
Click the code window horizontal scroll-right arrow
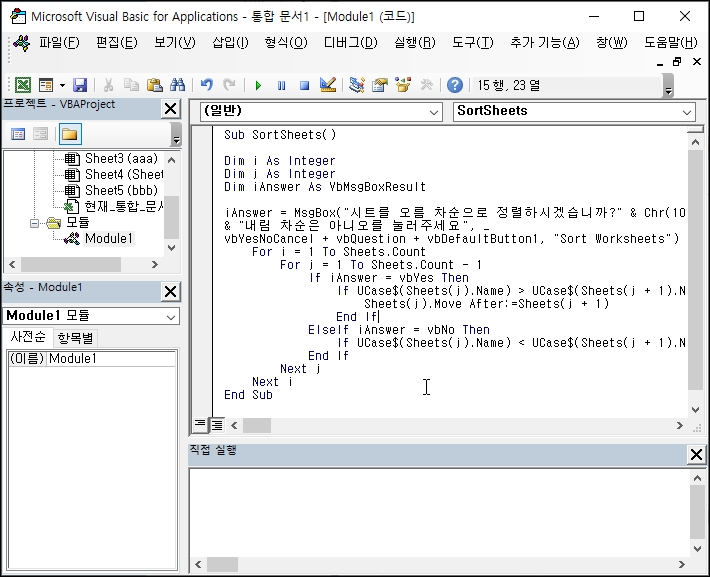tap(680, 425)
